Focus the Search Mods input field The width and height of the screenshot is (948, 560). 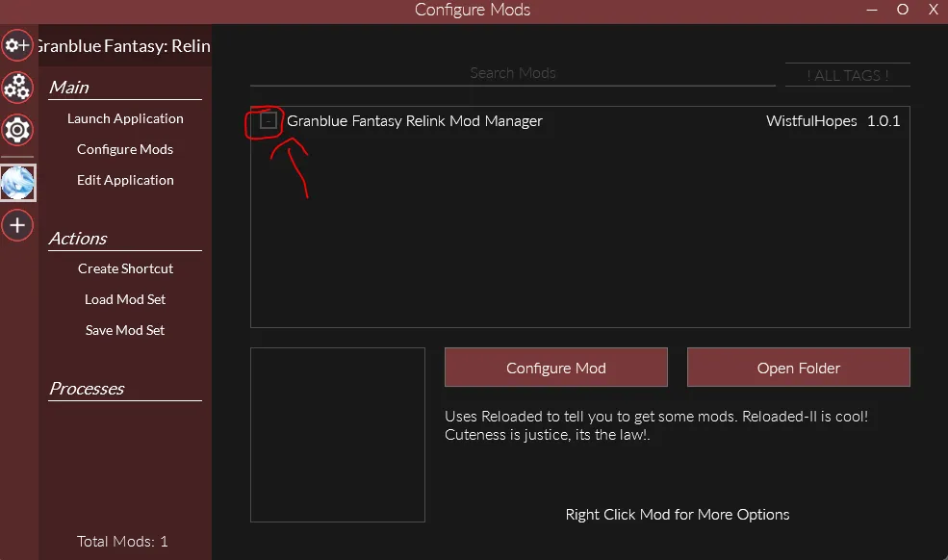513,73
